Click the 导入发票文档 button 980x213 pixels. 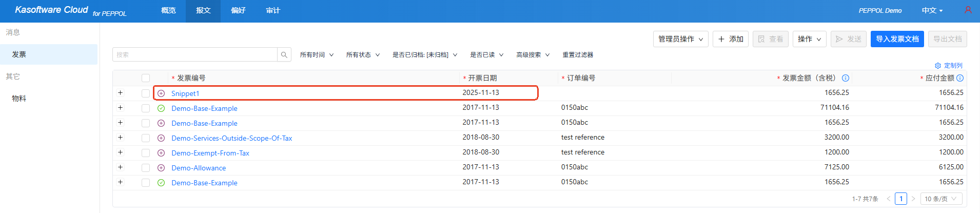coord(897,39)
